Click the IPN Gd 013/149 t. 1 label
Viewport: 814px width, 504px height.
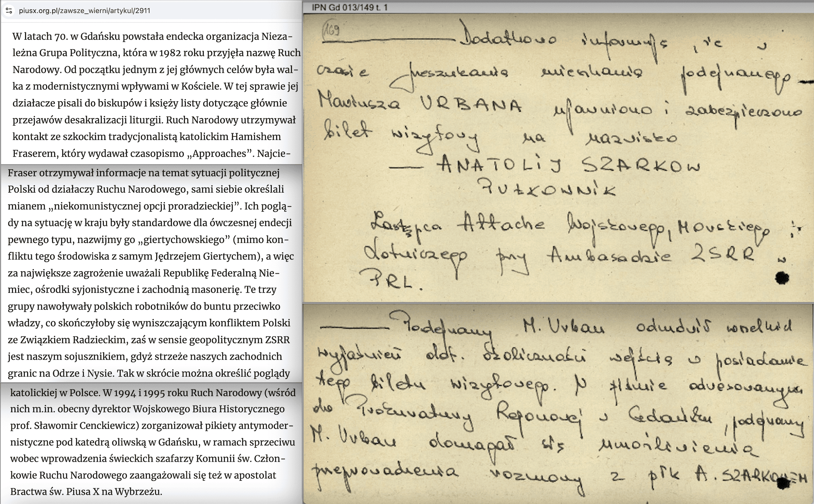349,7
